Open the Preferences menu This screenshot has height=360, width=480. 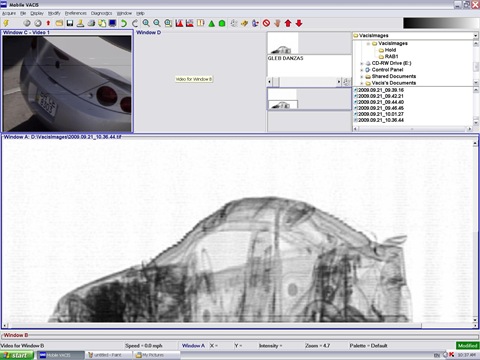point(76,13)
